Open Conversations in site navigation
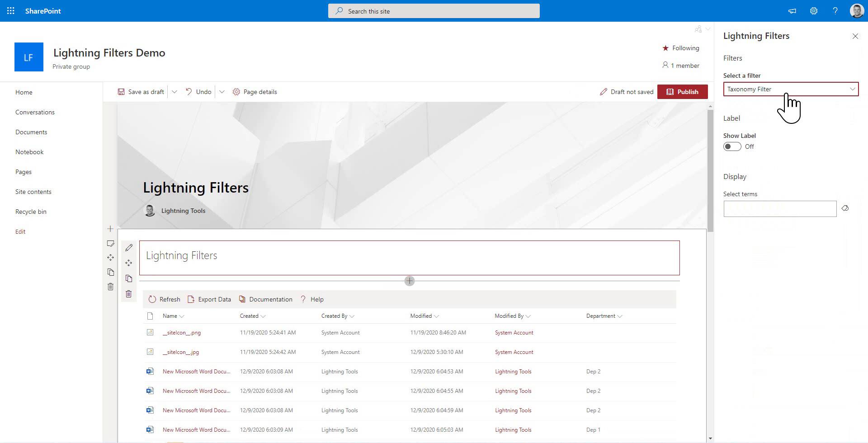The image size is (868, 443). click(x=35, y=112)
